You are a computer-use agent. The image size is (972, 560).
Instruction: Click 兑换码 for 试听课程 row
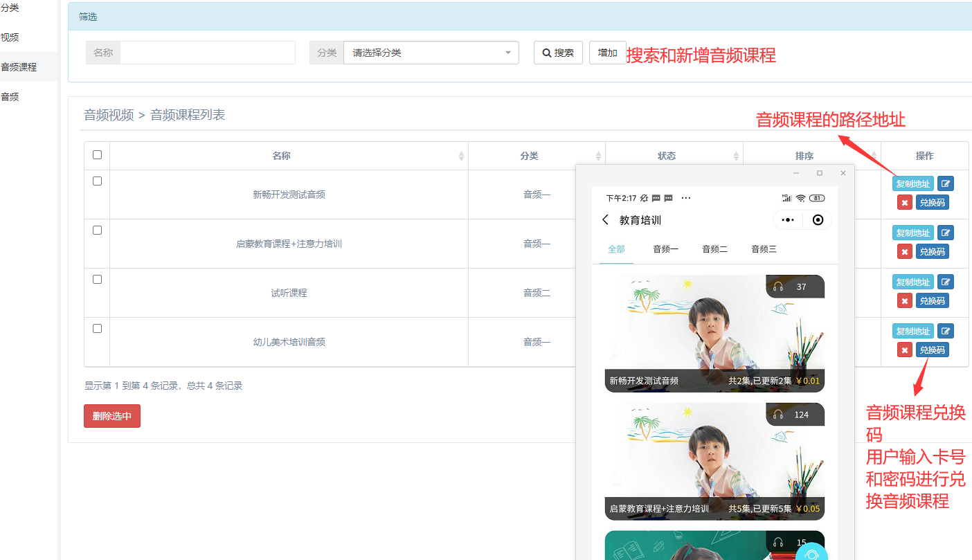[933, 301]
